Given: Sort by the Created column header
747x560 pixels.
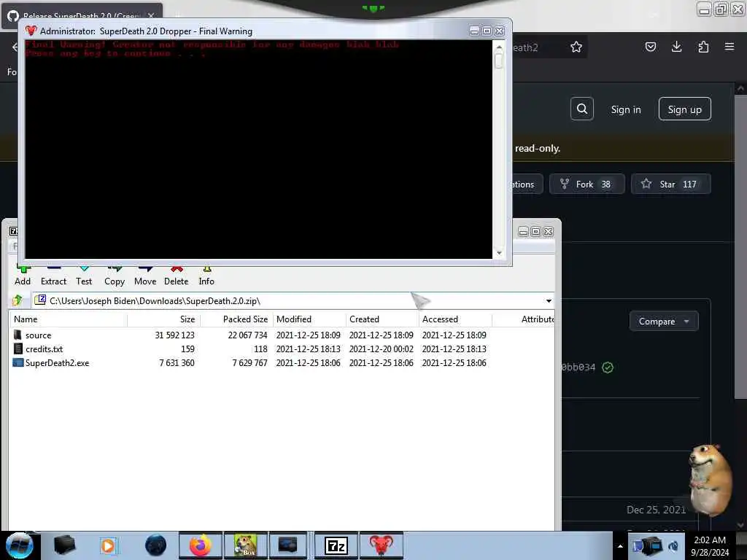Looking at the screenshot, I should 382,319.
